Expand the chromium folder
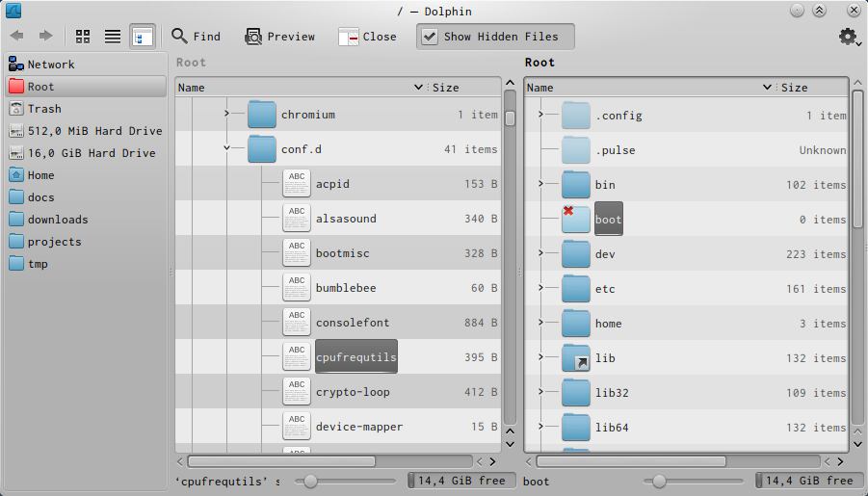This screenshot has width=868, height=496. pos(226,114)
